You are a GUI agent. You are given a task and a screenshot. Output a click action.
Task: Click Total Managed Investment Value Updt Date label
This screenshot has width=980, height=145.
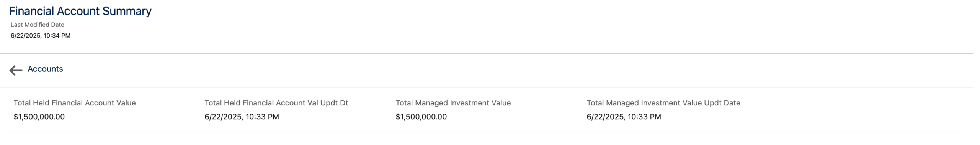tap(663, 103)
